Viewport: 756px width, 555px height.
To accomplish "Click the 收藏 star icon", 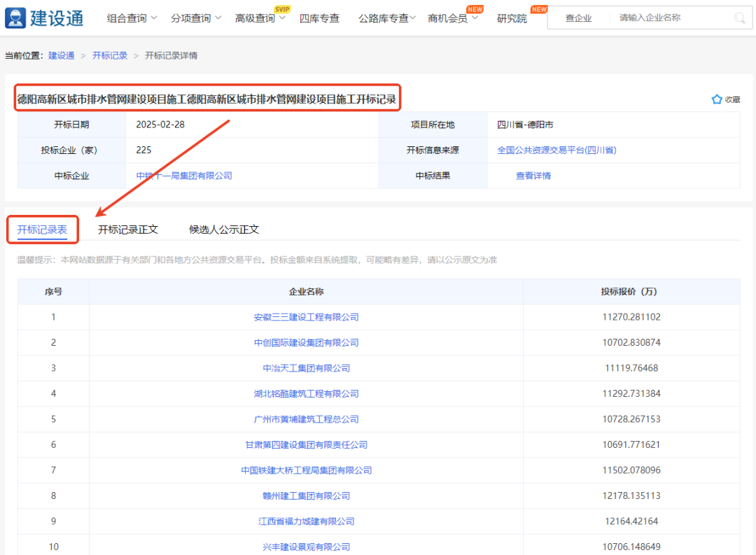I will pyautogui.click(x=717, y=99).
